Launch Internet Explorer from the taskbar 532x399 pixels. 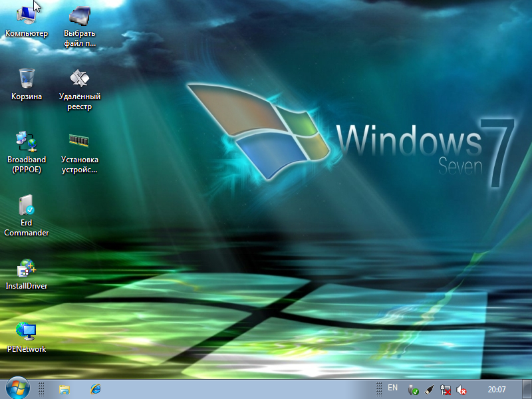[96, 389]
